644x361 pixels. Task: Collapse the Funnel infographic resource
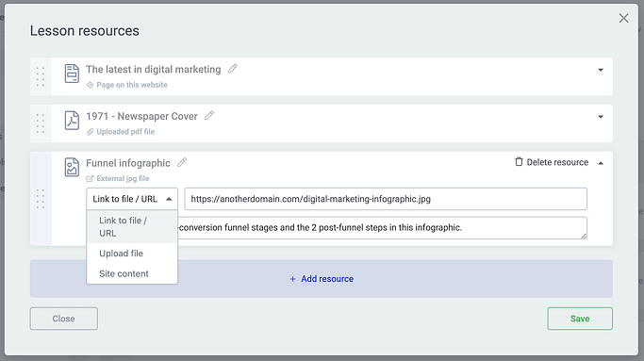pyautogui.click(x=601, y=163)
